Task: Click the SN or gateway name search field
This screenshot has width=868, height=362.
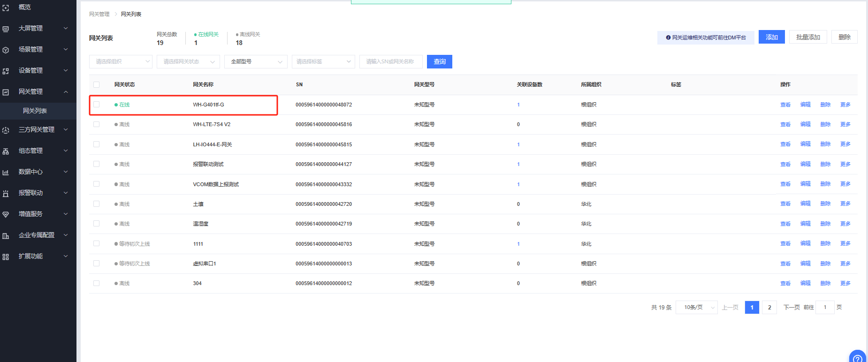Action: 390,61
